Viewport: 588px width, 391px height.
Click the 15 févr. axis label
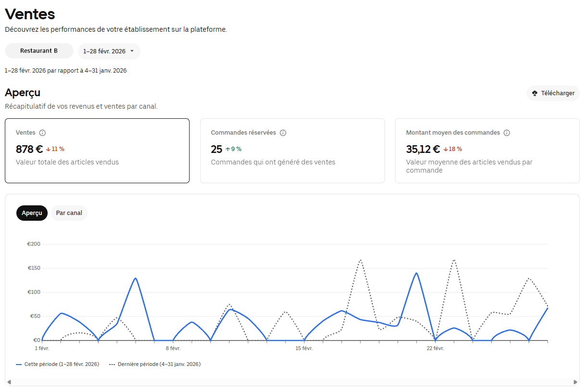pyautogui.click(x=304, y=348)
